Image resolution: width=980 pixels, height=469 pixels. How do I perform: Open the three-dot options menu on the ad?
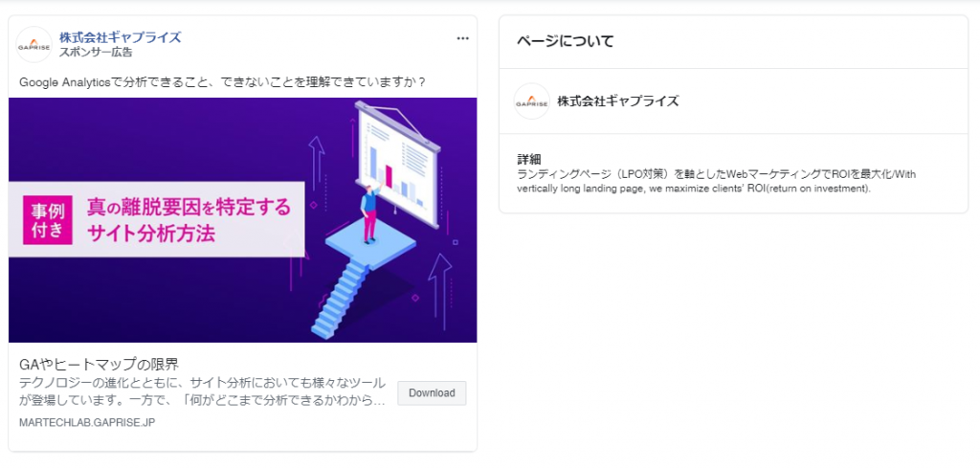click(x=462, y=38)
